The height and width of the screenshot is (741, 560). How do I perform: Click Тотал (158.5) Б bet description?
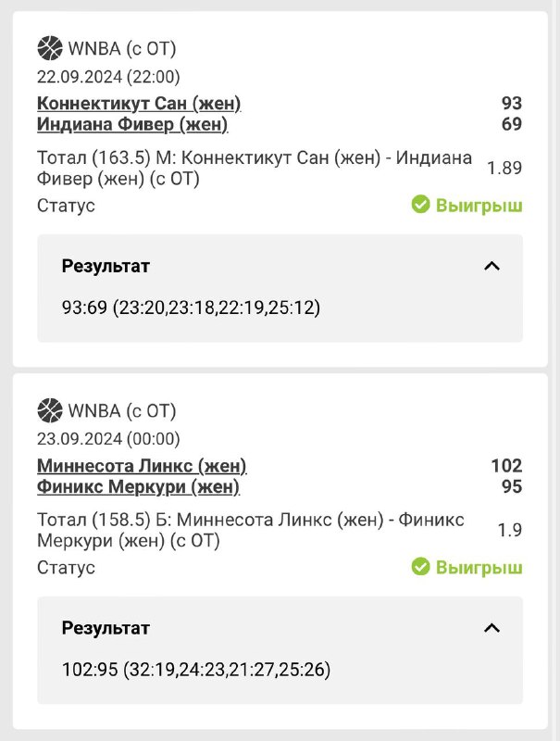pos(250,530)
